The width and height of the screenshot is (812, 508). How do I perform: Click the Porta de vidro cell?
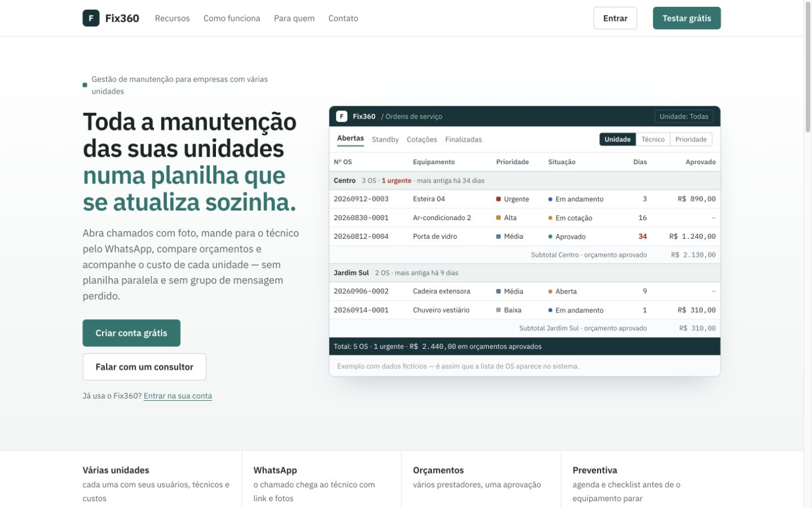pos(435,237)
